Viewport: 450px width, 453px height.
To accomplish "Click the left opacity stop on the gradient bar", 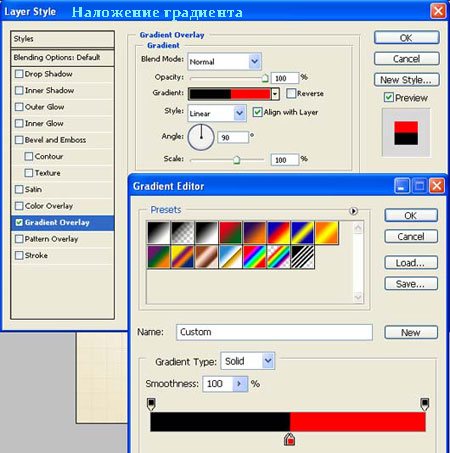I will pyautogui.click(x=151, y=404).
